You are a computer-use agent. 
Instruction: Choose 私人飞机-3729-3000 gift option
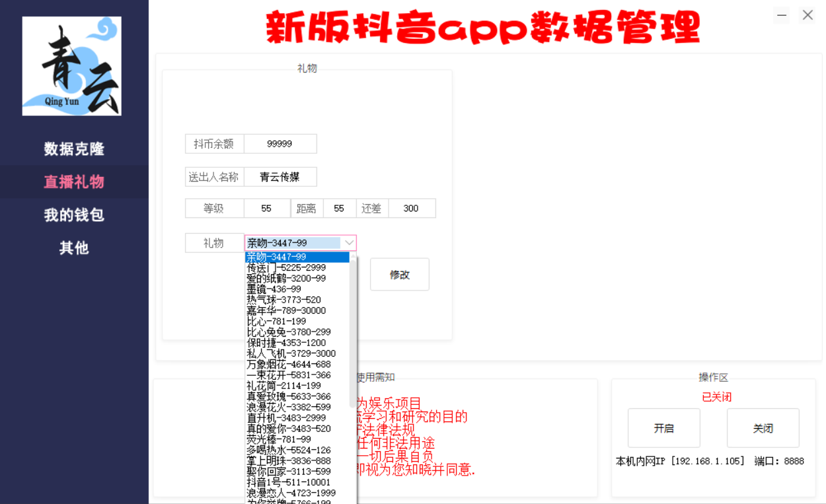(x=297, y=353)
